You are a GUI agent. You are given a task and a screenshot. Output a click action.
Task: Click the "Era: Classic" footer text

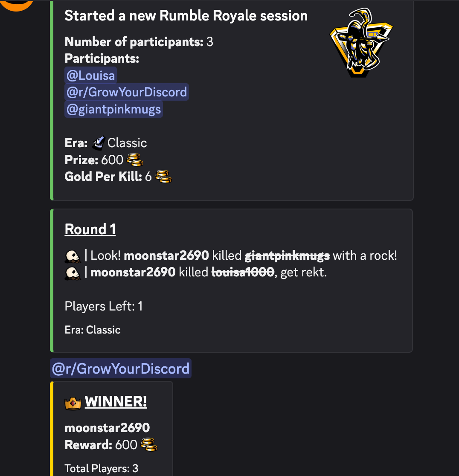tap(93, 330)
